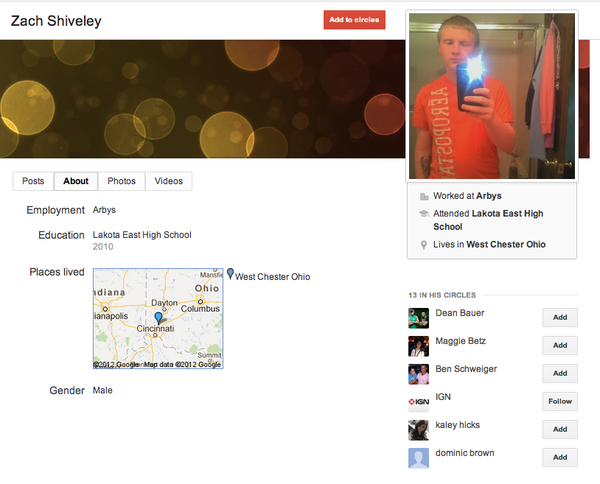Click the map pin icon next to West Chester Ohio

click(230, 274)
